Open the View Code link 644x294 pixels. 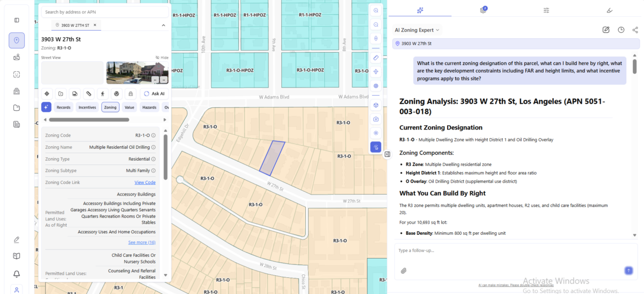coord(145,183)
